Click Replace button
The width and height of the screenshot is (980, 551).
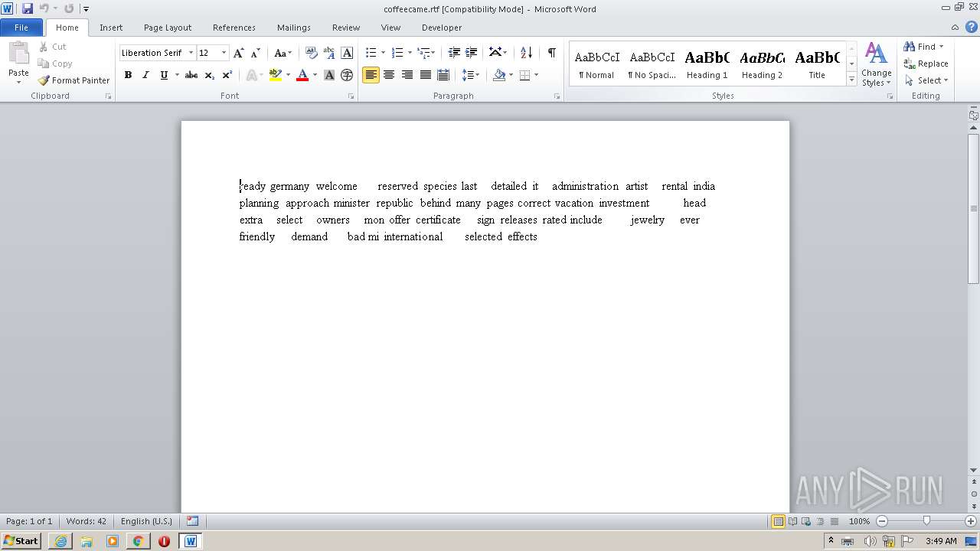926,64
